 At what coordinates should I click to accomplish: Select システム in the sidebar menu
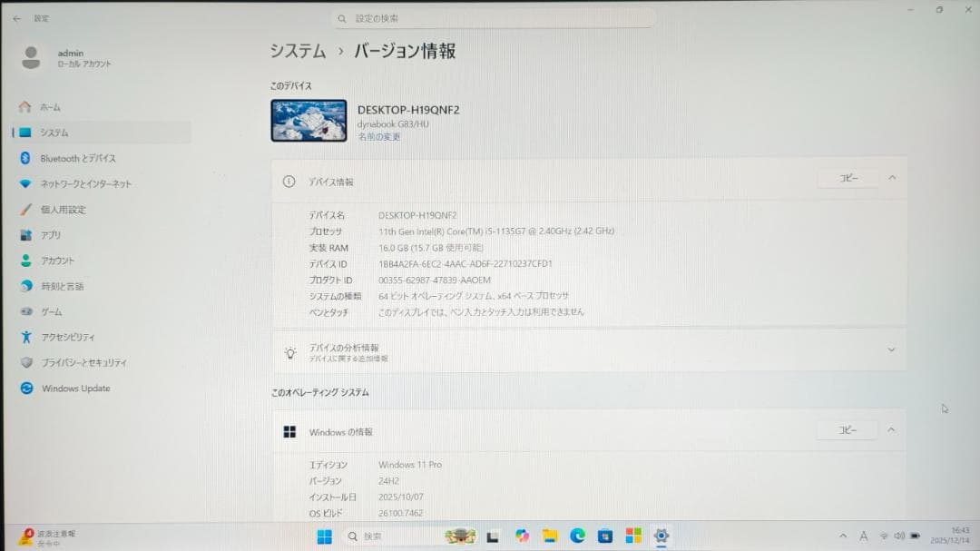point(27,132)
